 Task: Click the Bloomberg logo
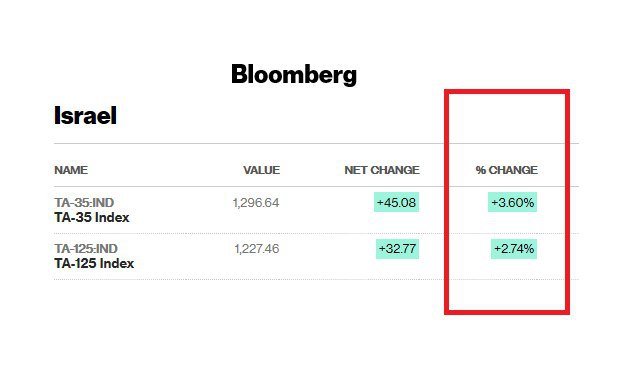pyautogui.click(x=294, y=74)
